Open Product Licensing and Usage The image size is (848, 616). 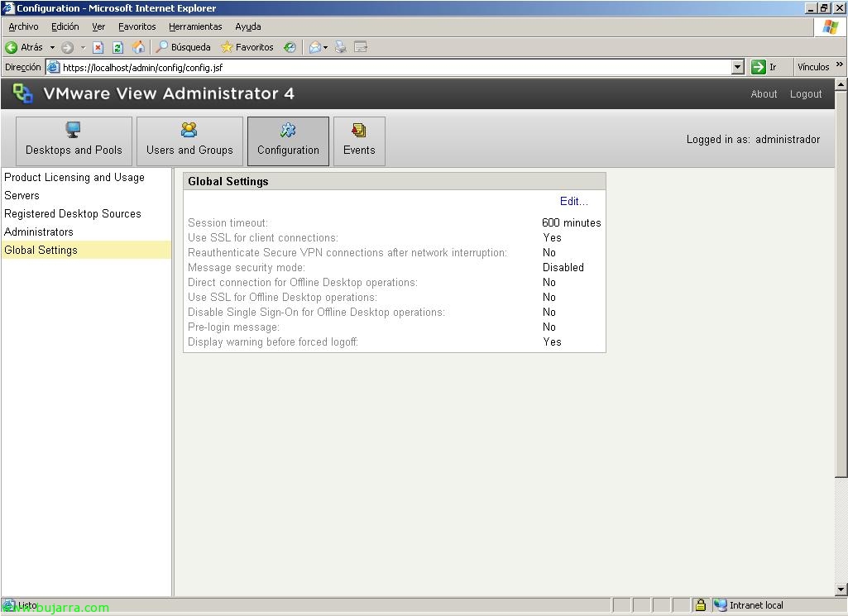coord(74,177)
